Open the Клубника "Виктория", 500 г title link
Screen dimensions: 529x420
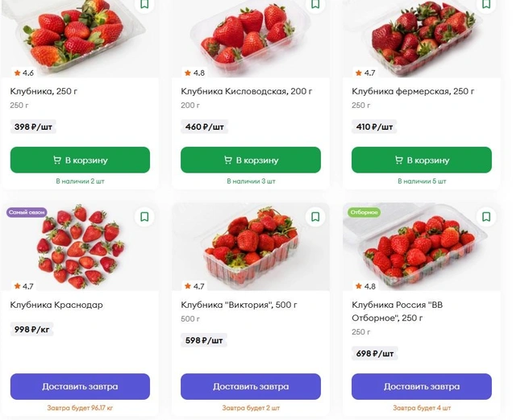pos(239,305)
